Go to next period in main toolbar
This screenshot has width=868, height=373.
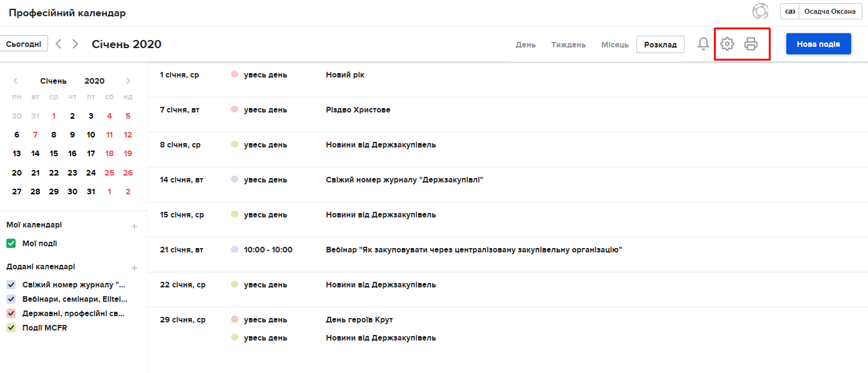click(76, 44)
